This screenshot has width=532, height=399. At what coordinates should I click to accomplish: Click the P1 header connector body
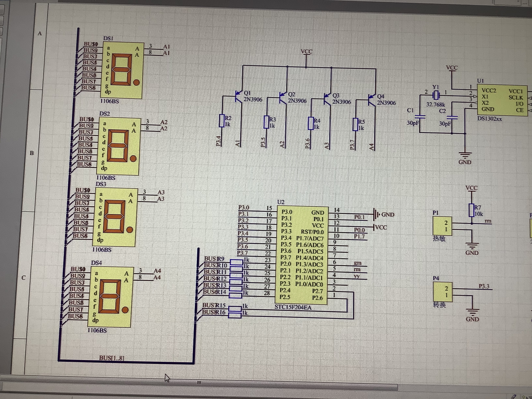tap(442, 226)
